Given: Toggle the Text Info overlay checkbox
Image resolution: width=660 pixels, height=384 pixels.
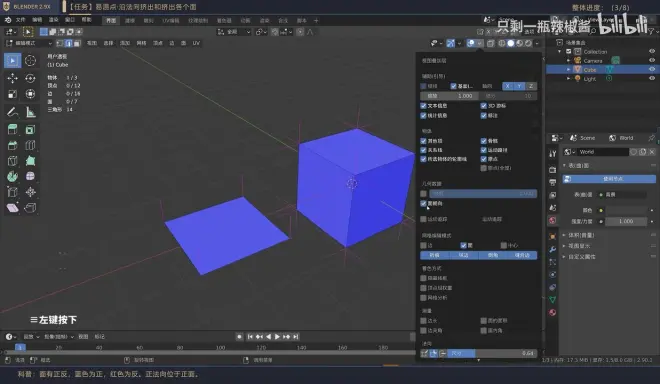Looking at the screenshot, I should 423,106.
